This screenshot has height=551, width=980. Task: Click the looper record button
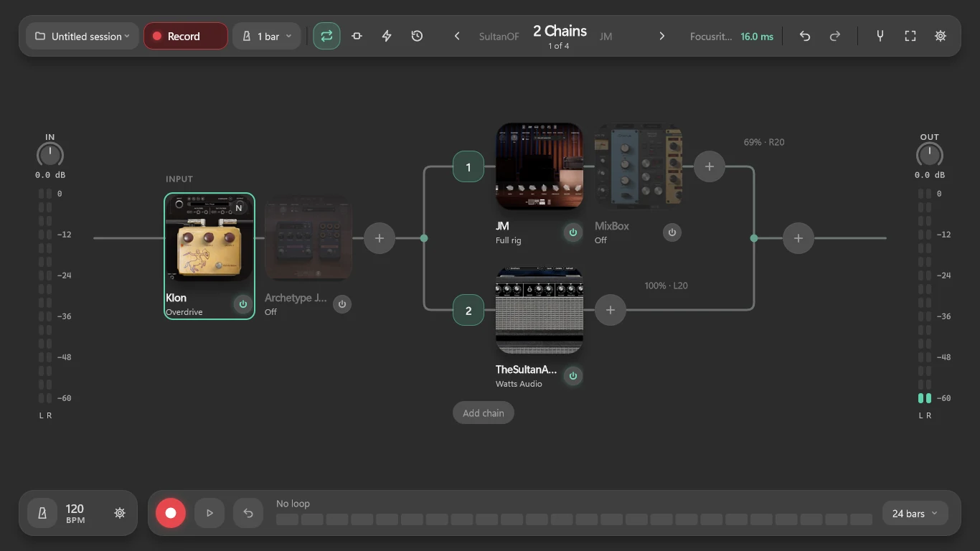pyautogui.click(x=171, y=513)
